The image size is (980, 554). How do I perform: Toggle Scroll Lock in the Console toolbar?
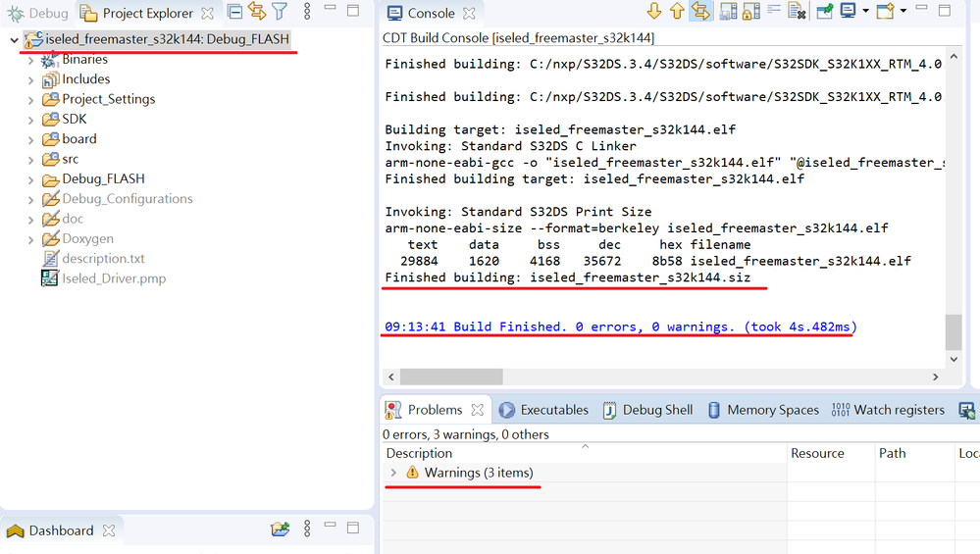coord(751,11)
